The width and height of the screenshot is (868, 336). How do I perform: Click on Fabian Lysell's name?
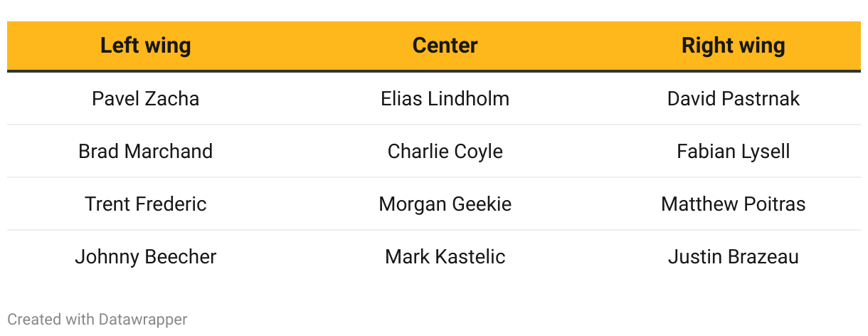(733, 151)
